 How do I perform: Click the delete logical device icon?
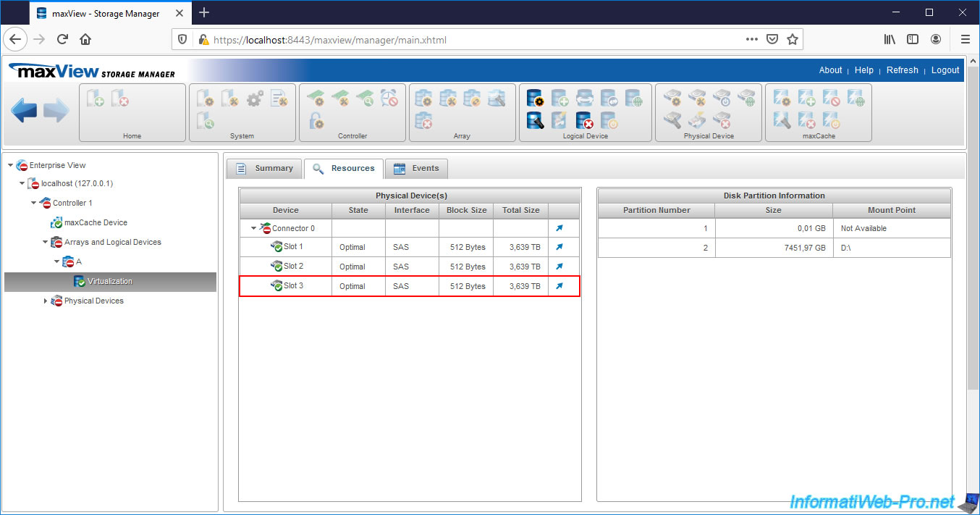[584, 121]
